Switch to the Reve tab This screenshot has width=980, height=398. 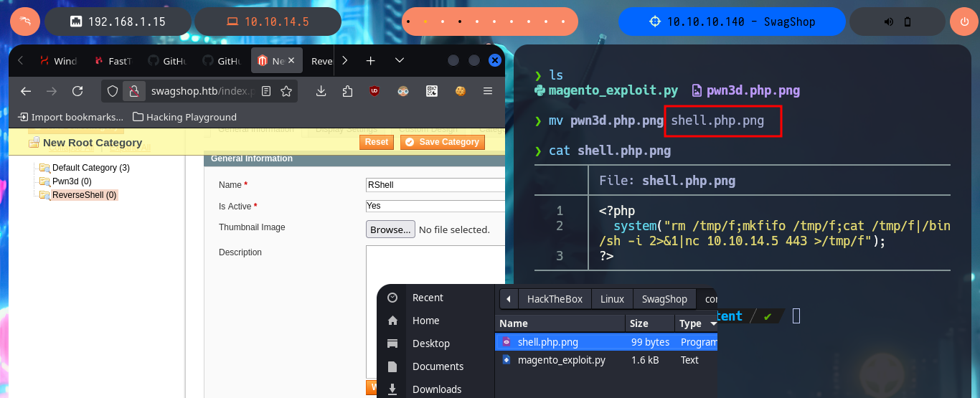click(x=321, y=61)
